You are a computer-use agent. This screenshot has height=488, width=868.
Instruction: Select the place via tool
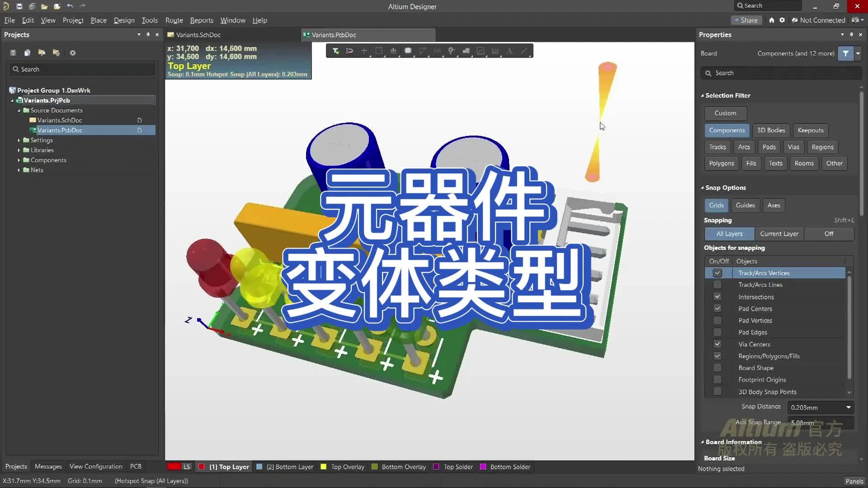(452, 51)
